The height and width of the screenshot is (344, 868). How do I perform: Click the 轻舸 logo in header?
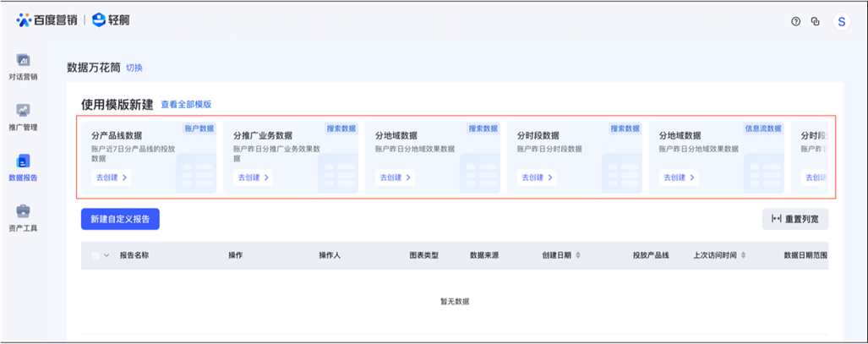(x=111, y=20)
